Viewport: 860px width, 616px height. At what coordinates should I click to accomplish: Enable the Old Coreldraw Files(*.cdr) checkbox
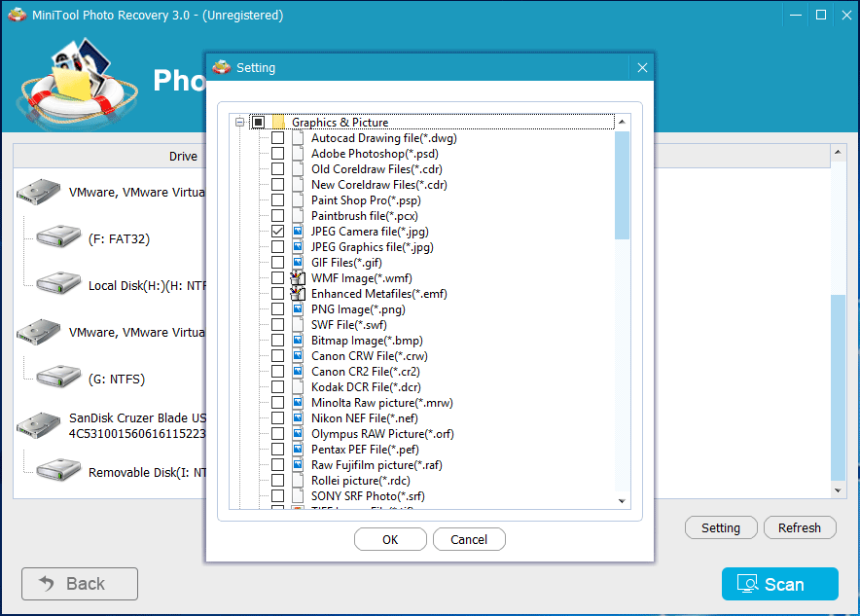278,169
